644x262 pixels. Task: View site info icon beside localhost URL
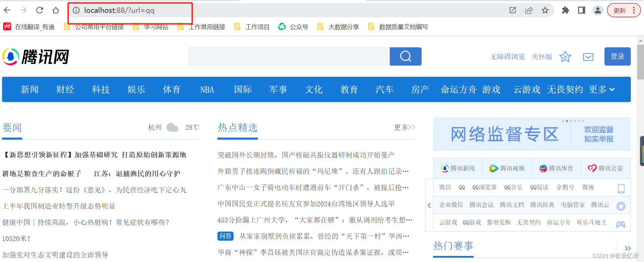[x=76, y=10]
